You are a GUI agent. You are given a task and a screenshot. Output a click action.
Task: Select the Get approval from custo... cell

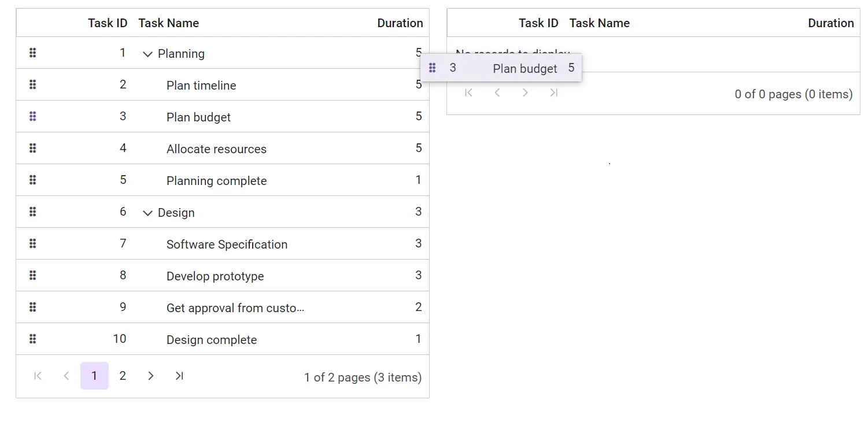(x=235, y=308)
